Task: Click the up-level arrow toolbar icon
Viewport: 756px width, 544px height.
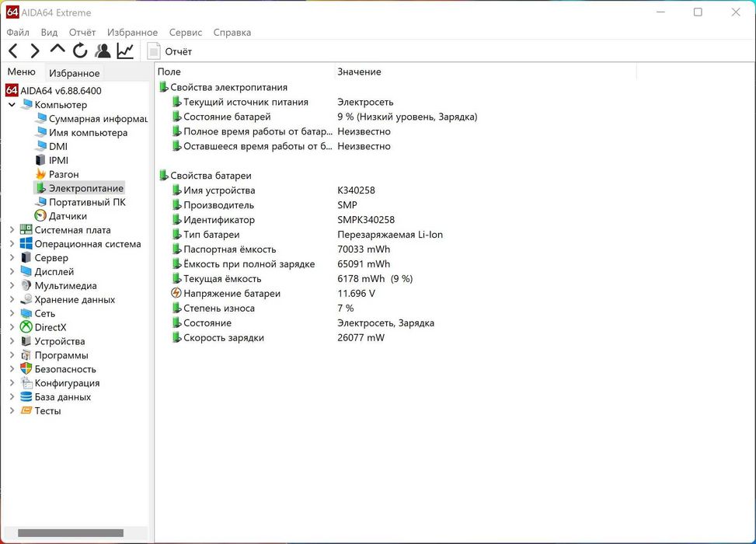Action: [57, 49]
